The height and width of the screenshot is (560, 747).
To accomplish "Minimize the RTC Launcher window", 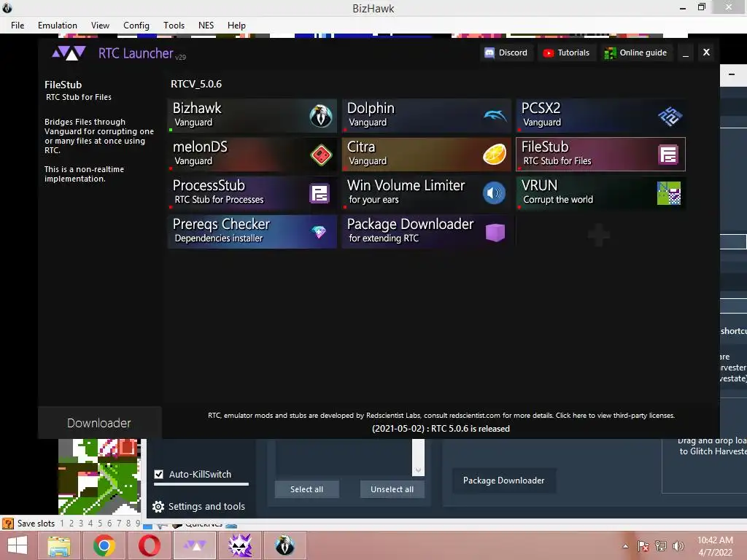I will click(x=686, y=54).
